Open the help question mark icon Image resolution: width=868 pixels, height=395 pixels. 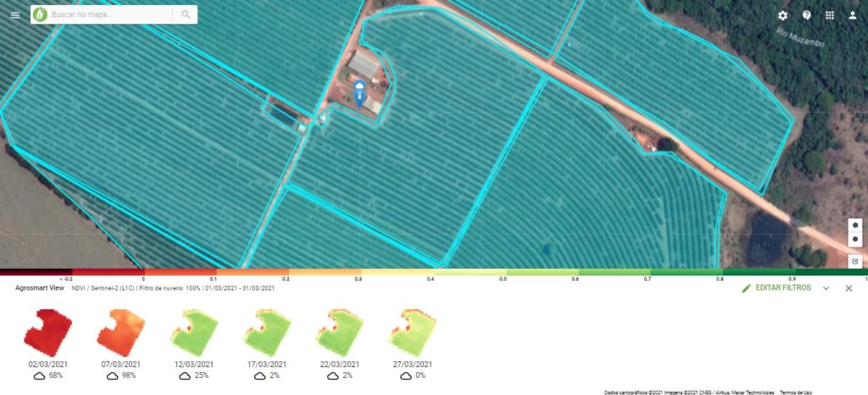click(x=807, y=15)
